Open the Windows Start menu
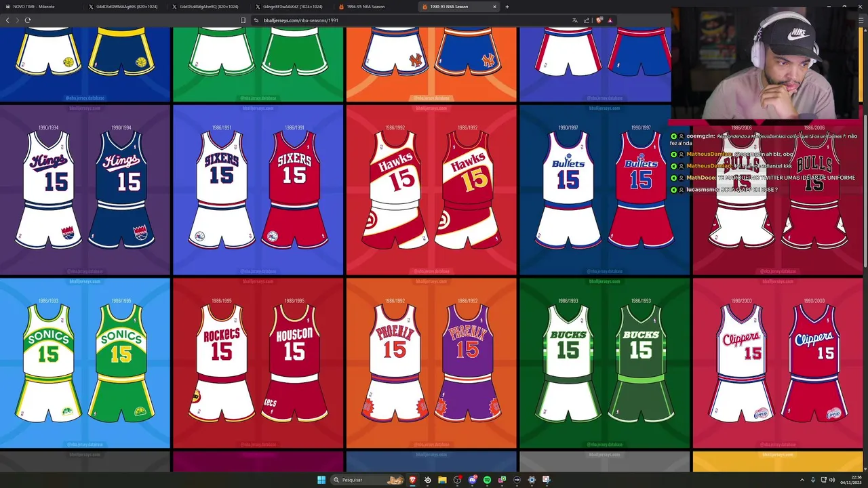The width and height of the screenshot is (868, 488). pyautogui.click(x=321, y=480)
